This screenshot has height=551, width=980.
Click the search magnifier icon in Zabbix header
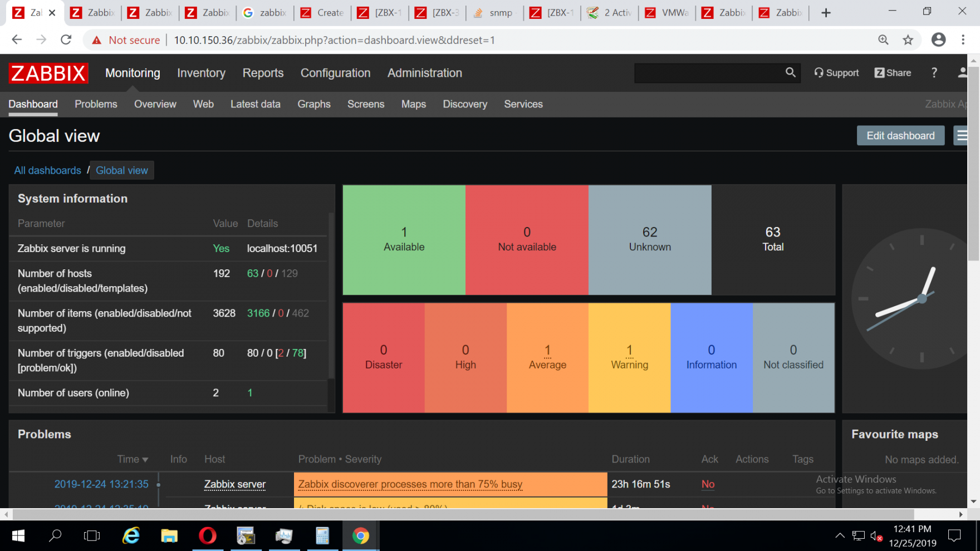click(791, 72)
